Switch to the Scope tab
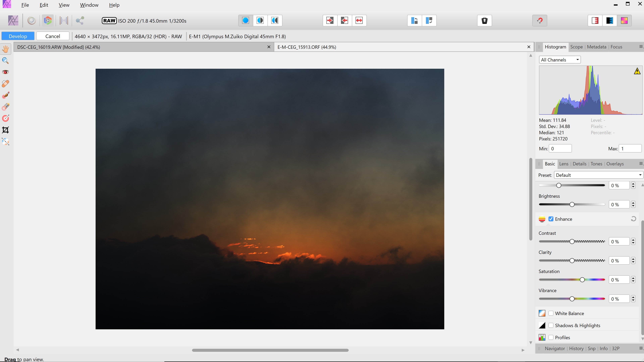 (576, 47)
